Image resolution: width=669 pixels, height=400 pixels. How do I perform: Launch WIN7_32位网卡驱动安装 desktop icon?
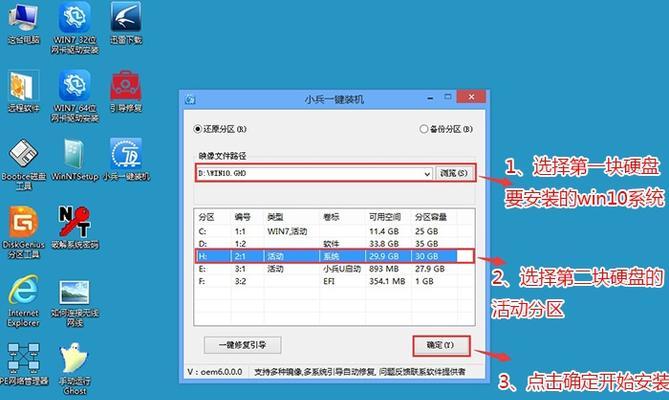[74, 28]
